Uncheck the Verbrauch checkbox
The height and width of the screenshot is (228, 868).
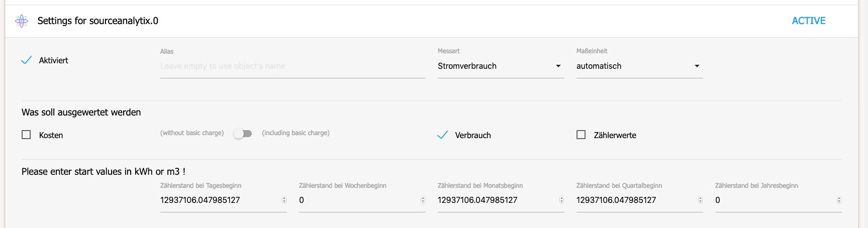[x=442, y=135]
